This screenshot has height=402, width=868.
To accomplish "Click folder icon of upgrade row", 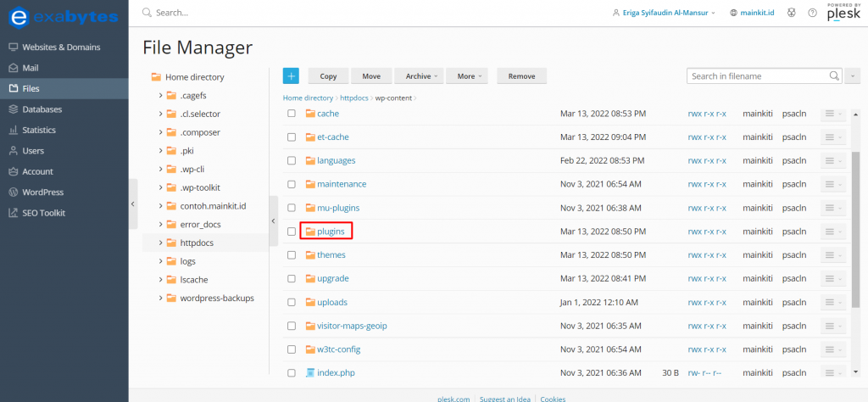I will pyautogui.click(x=310, y=278).
